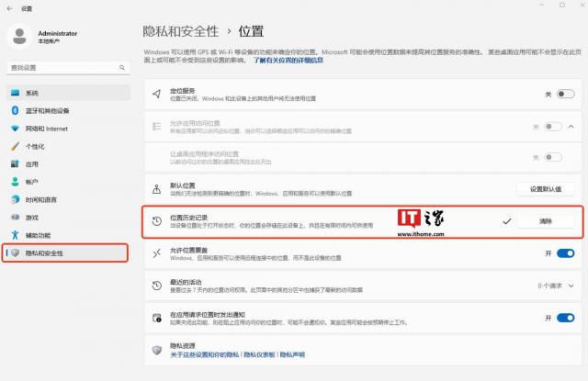The image size is (588, 381).
Task: Toggle off 在应用请求位置时发出通知 switch
Action: click(x=565, y=318)
